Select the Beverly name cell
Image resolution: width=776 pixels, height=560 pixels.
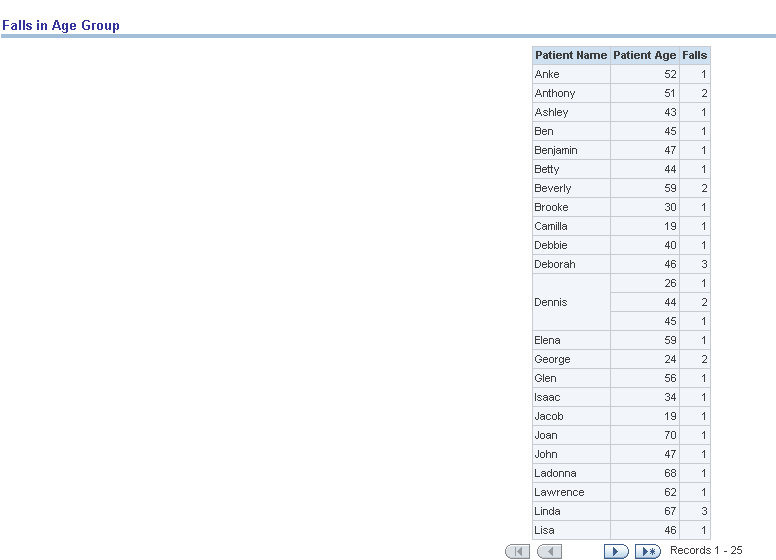(571, 188)
